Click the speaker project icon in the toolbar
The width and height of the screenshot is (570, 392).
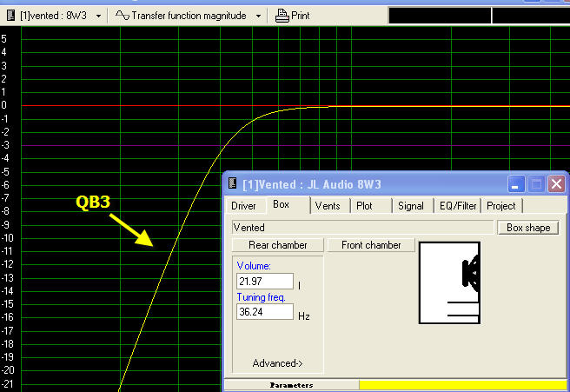coord(11,16)
